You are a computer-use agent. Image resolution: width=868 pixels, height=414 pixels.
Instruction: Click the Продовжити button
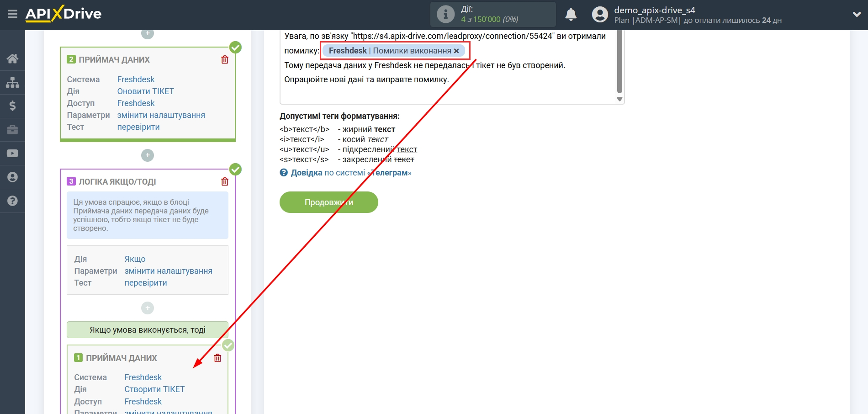[329, 202]
